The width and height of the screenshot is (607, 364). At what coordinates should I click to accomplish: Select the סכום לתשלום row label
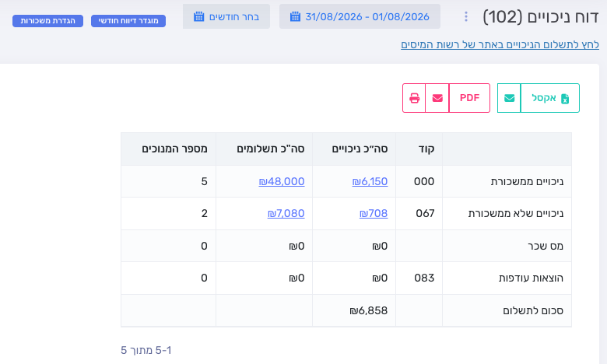(x=533, y=310)
